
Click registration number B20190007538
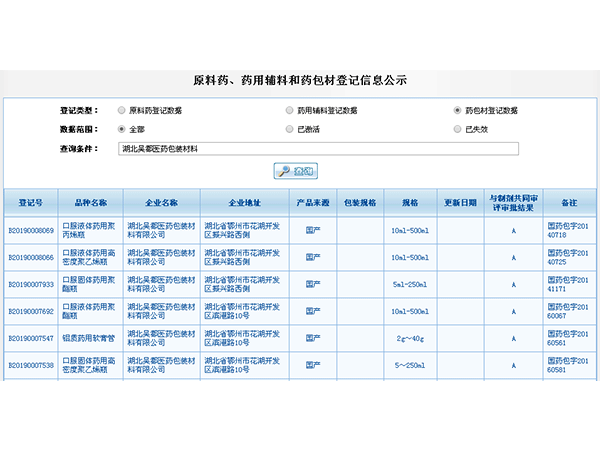click(x=31, y=365)
